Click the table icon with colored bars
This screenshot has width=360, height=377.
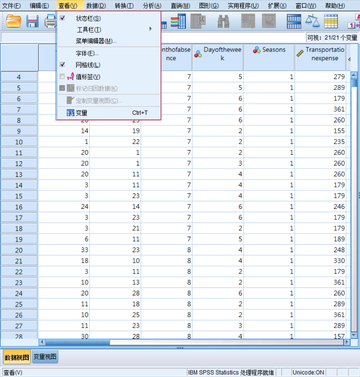[x=178, y=22]
